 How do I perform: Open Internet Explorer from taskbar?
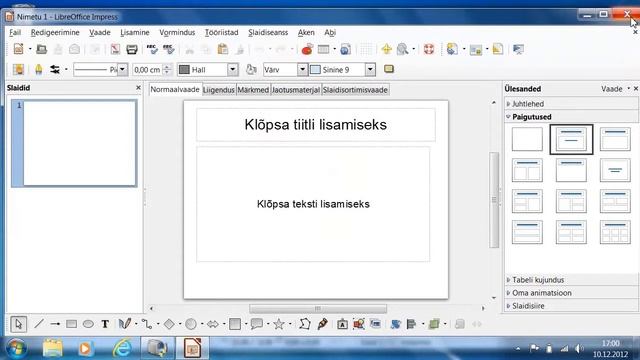(122, 348)
